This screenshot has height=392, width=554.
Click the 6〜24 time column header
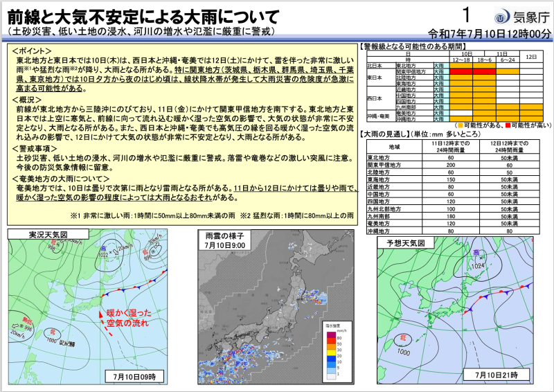(508, 60)
